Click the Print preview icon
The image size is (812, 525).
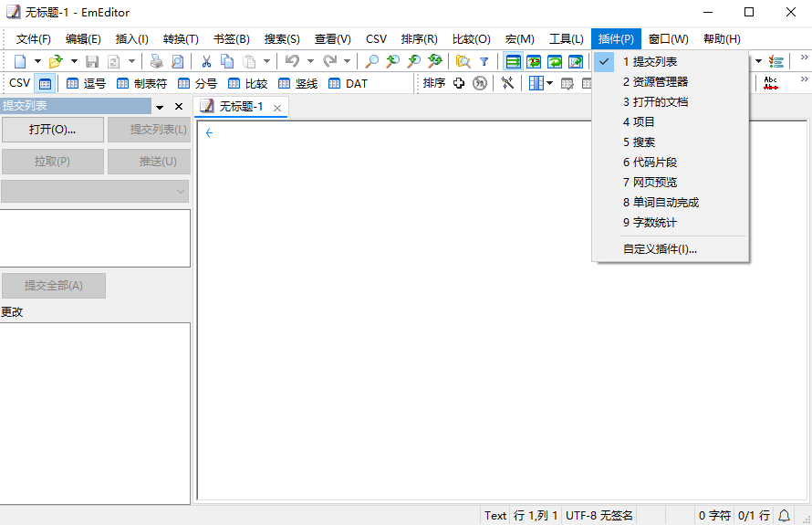click(177, 62)
